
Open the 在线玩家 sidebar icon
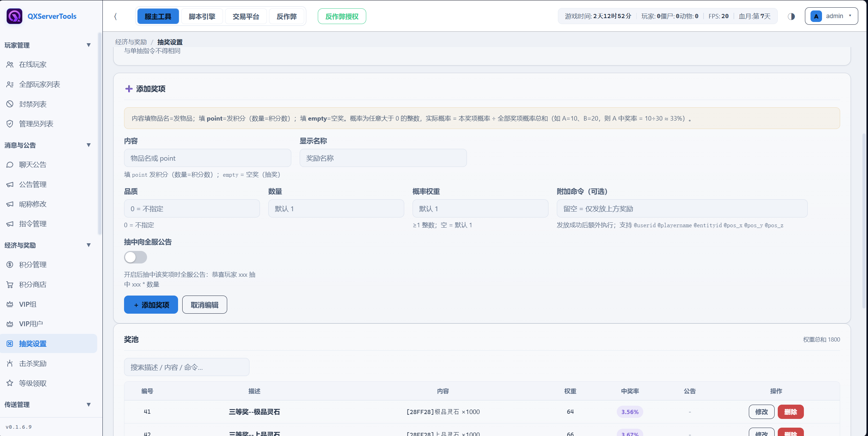click(10, 64)
